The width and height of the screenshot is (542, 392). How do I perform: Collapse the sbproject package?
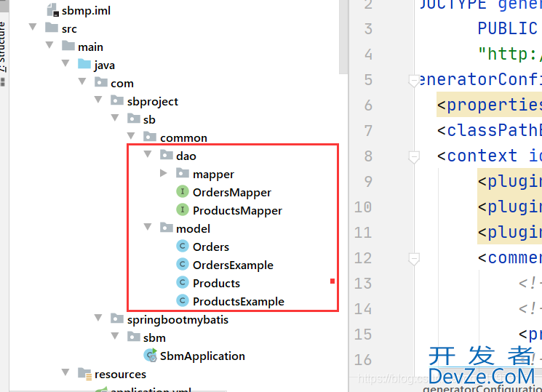coord(98,100)
